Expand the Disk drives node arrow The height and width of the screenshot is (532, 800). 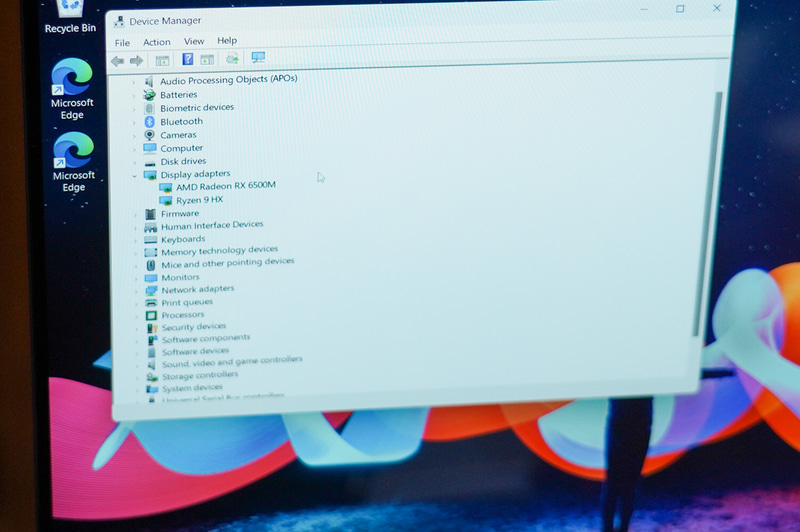[x=135, y=163]
